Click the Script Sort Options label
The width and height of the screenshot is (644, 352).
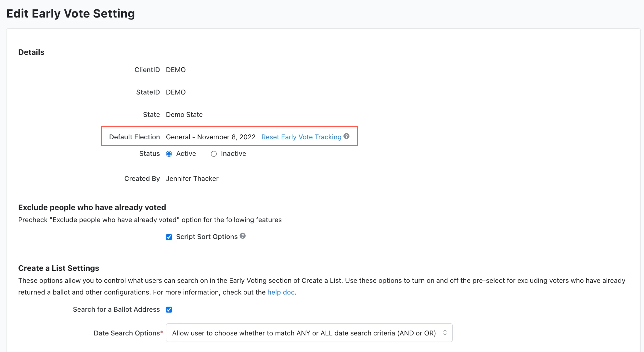click(x=207, y=237)
